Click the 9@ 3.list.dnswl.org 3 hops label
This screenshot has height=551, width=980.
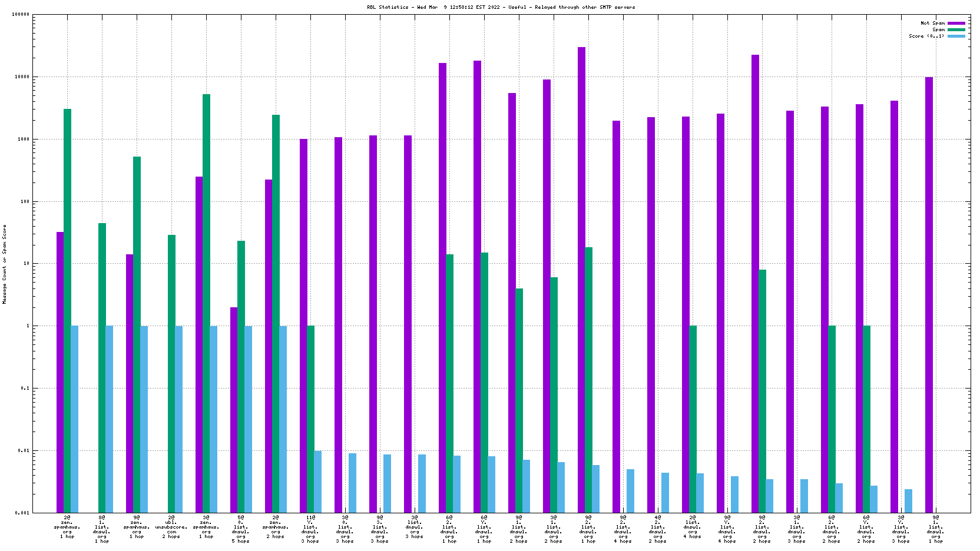pos(380,529)
